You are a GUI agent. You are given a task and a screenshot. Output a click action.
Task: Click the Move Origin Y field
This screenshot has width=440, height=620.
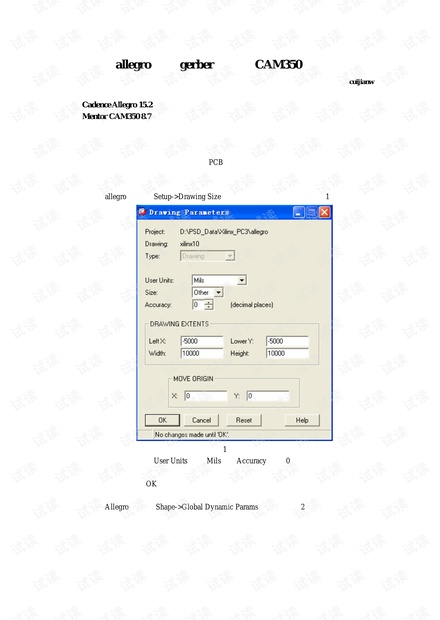pos(268,395)
